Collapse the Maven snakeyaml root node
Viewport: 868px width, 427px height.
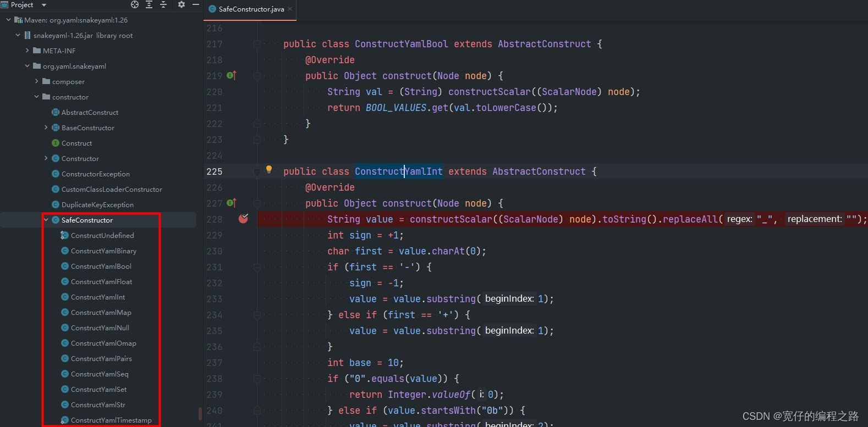[x=8, y=20]
